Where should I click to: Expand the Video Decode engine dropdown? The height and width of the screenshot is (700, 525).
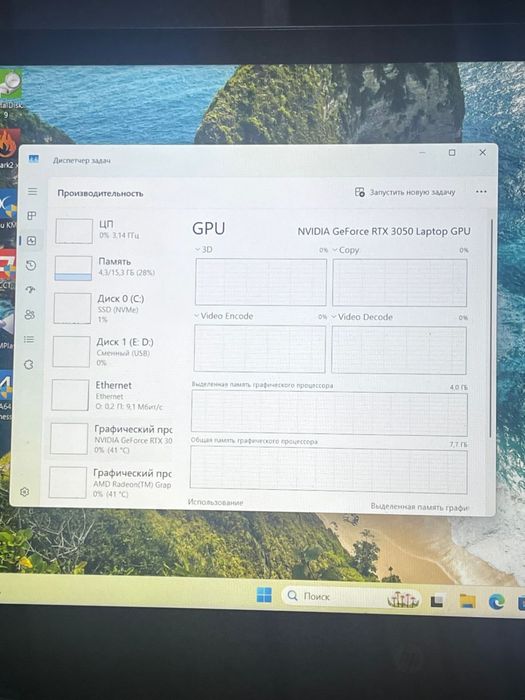362,317
